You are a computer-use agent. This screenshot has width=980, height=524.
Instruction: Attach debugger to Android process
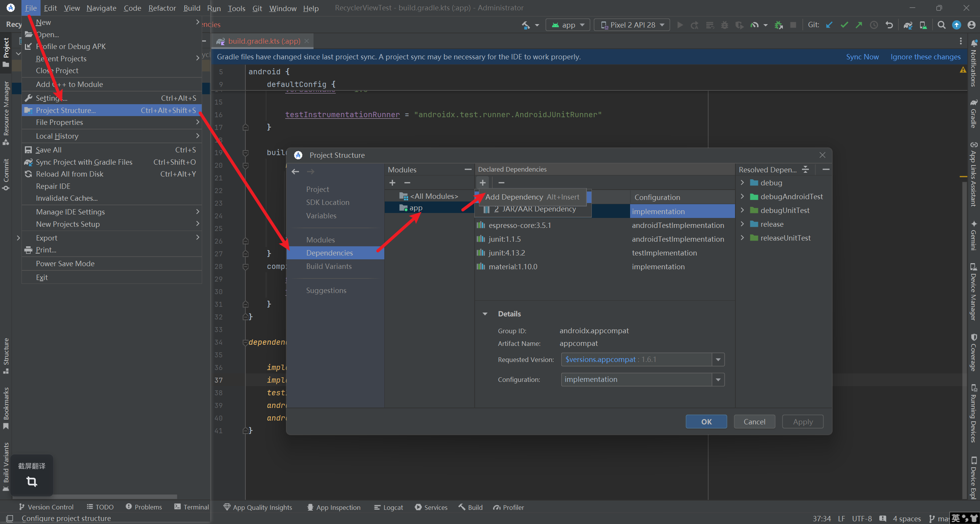coord(778,25)
